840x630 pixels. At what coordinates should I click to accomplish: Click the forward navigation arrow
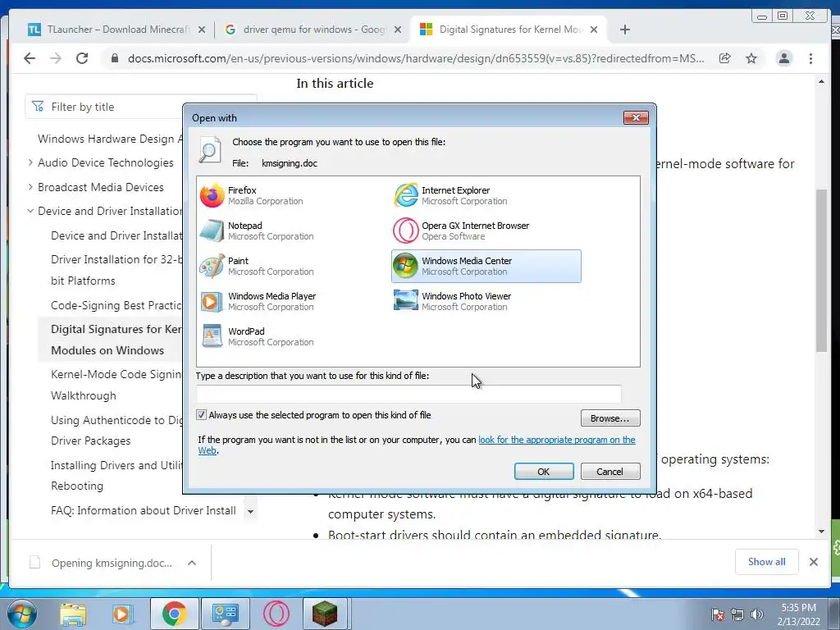56,58
